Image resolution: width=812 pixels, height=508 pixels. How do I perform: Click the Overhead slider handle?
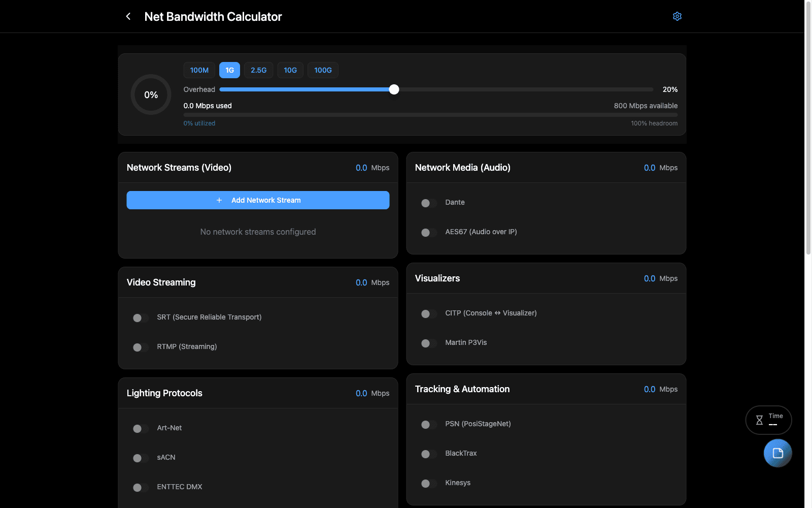[394, 89]
